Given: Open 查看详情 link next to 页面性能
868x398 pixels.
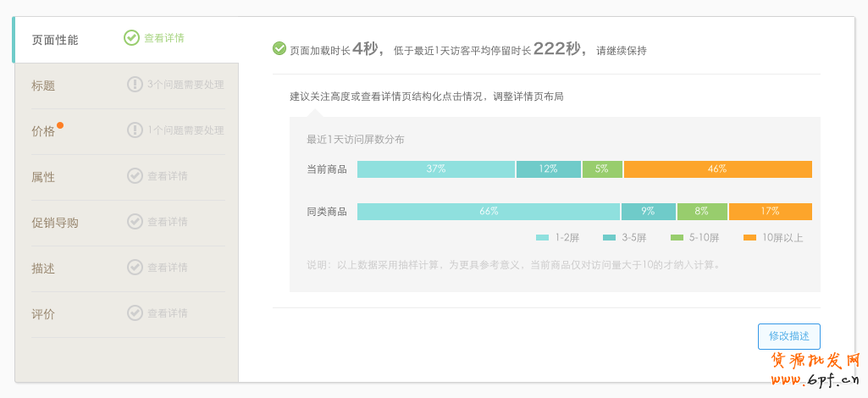Looking at the screenshot, I should pos(164,38).
